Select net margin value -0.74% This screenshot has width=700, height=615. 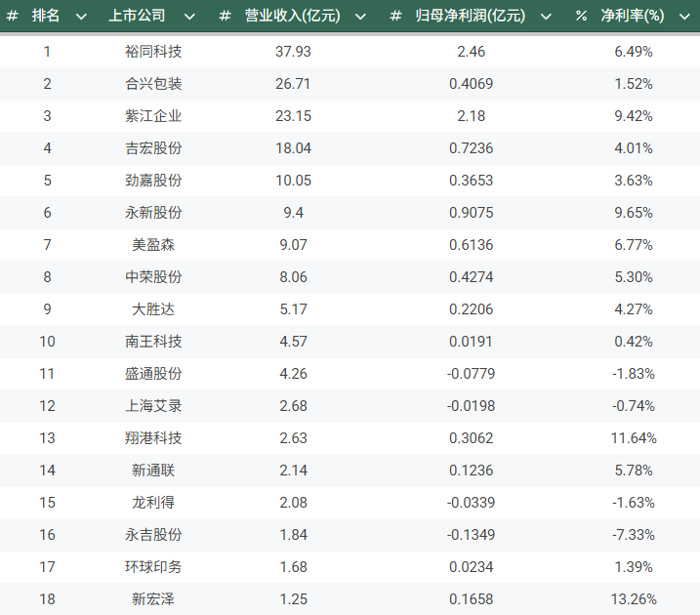(x=633, y=406)
